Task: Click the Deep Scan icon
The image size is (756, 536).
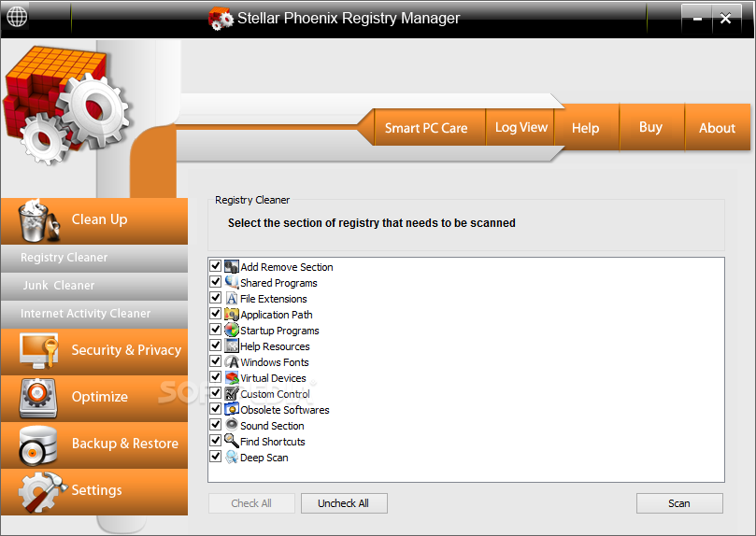Action: (x=232, y=457)
